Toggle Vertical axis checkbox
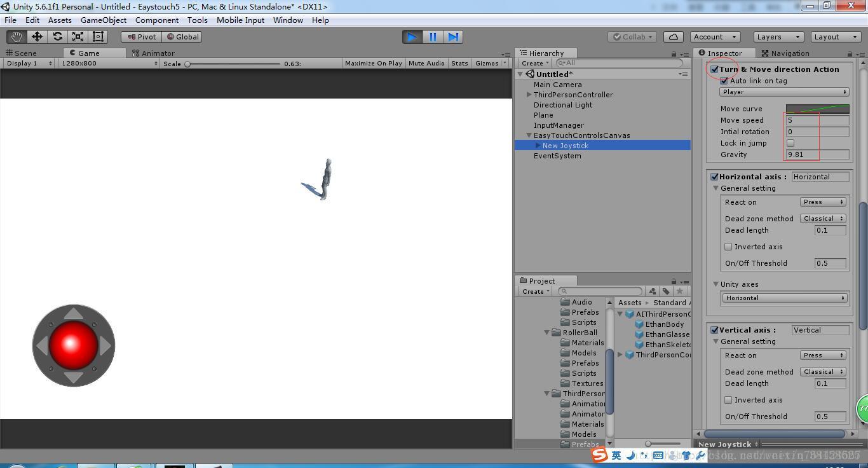Viewport: 868px width, 468px height. [x=714, y=330]
